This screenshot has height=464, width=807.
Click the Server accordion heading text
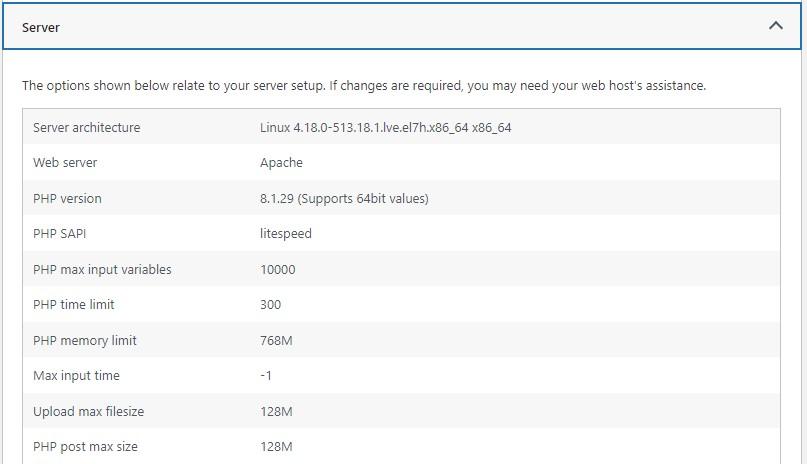[41, 28]
